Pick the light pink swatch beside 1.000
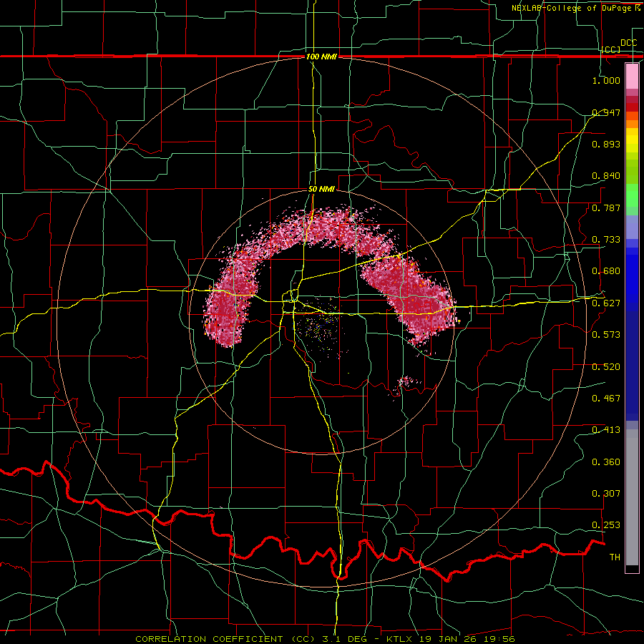The height and width of the screenshot is (644, 644). 632,77
